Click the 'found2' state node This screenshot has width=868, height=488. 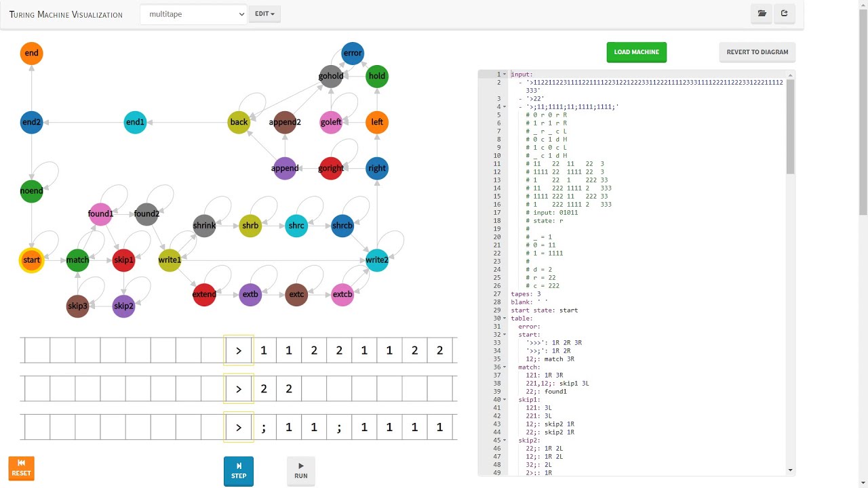pyautogui.click(x=146, y=214)
